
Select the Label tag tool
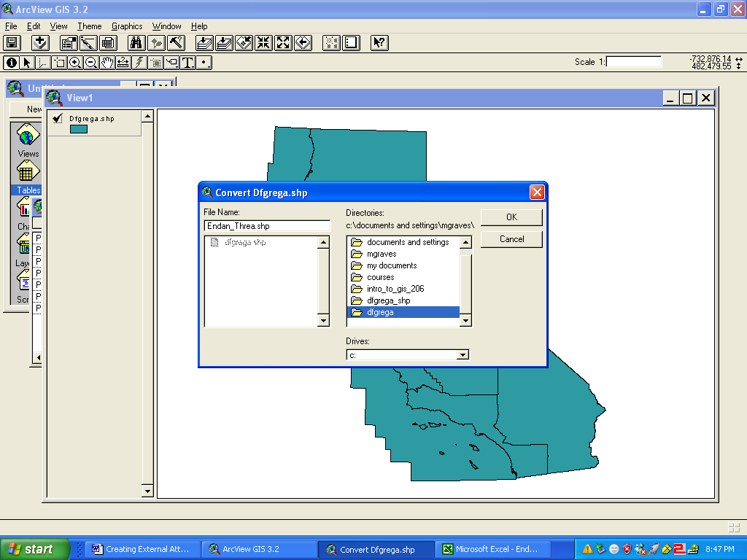171,63
